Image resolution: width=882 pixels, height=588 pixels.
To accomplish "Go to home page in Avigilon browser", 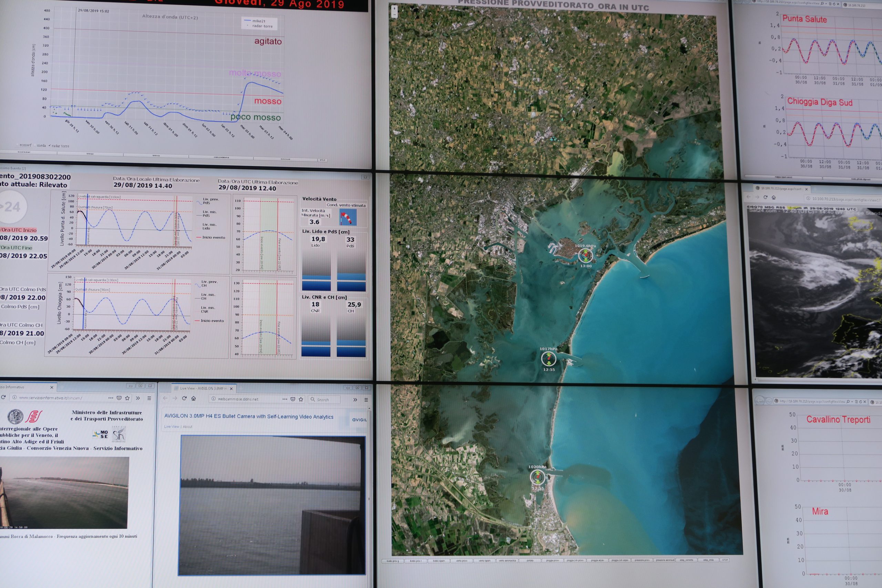I will [194, 398].
